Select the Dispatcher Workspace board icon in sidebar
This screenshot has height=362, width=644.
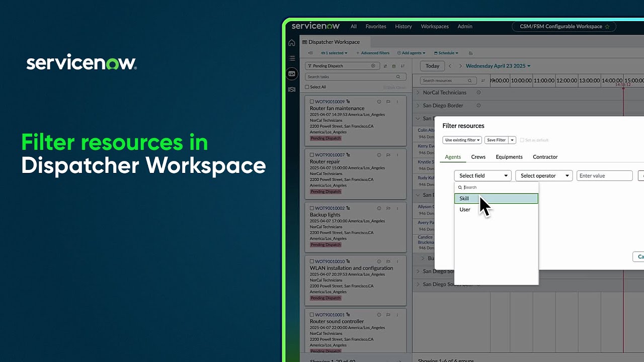[292, 74]
